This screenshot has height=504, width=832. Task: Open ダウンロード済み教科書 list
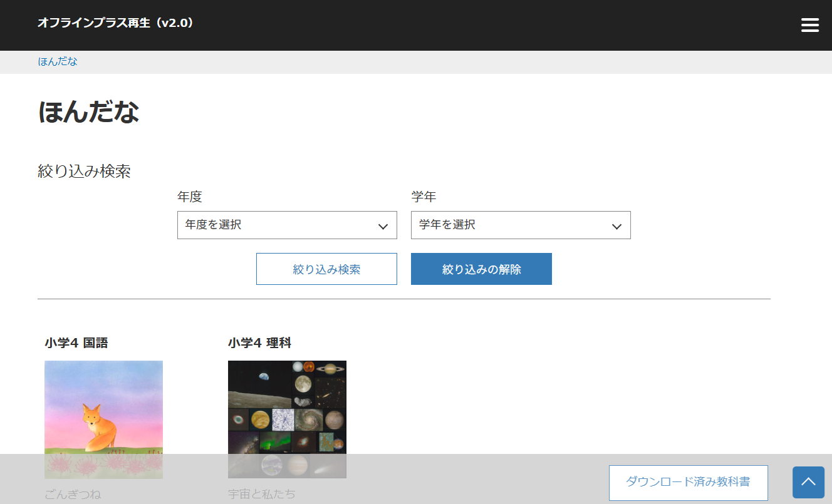688,483
